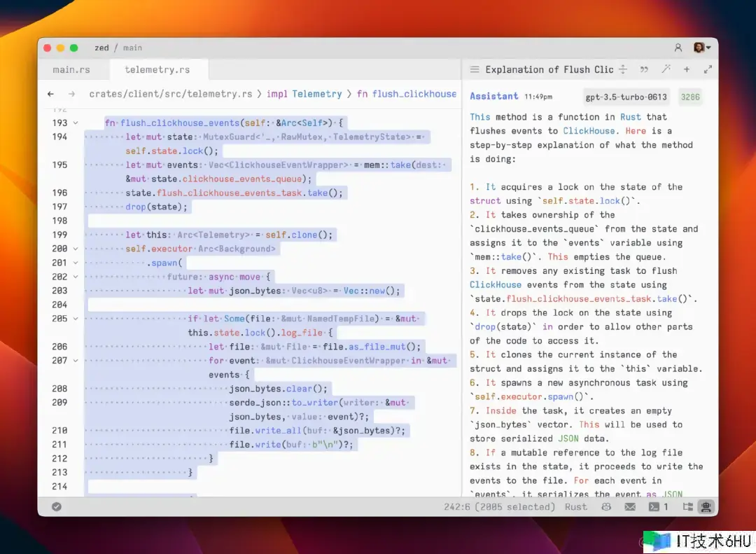
Task: Click the cursor position 242:6 indicator
Action: [x=500, y=506]
